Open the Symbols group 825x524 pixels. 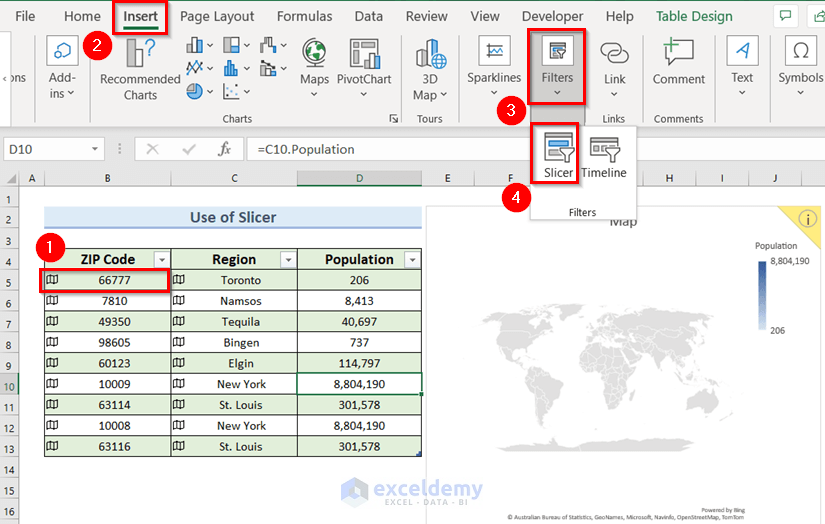point(800,66)
